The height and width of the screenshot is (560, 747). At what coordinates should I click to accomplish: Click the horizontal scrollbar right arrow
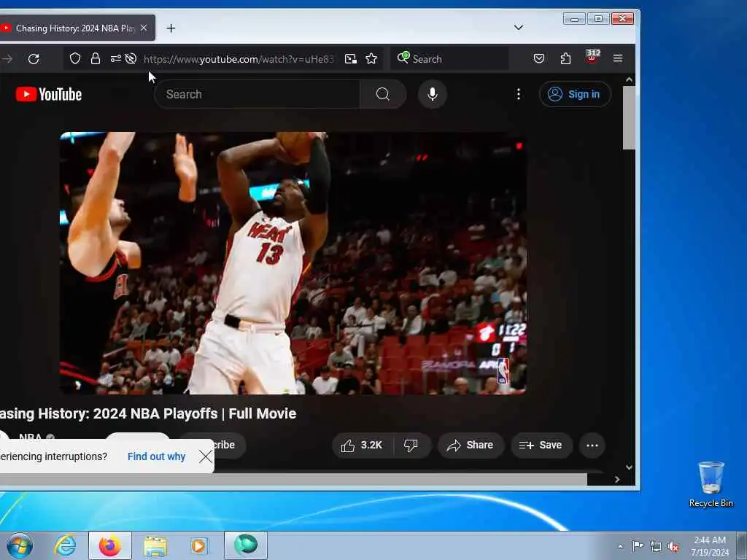coord(617,480)
